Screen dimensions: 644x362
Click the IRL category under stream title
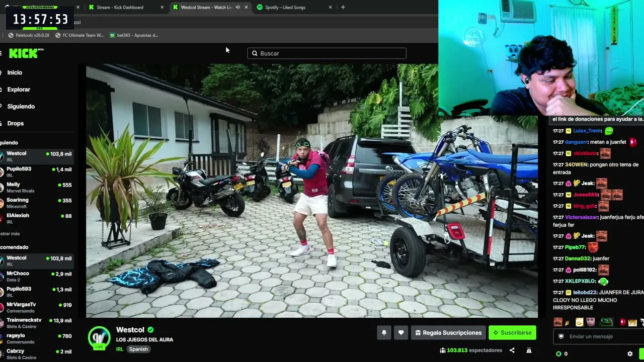[120, 349]
